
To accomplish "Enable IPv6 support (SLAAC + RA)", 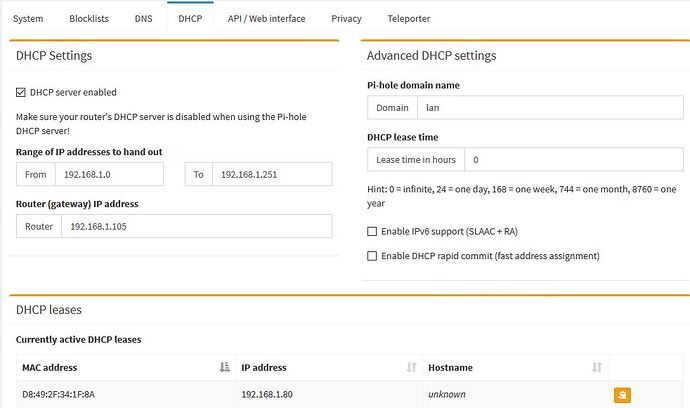I will [x=373, y=231].
